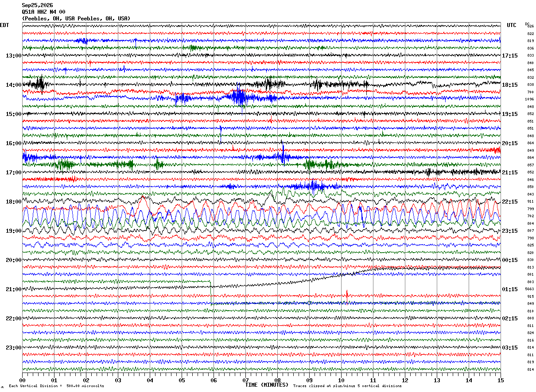Select minute marker 03 on time axis
Viewport: 536px width, 392px height.
(x=118, y=380)
